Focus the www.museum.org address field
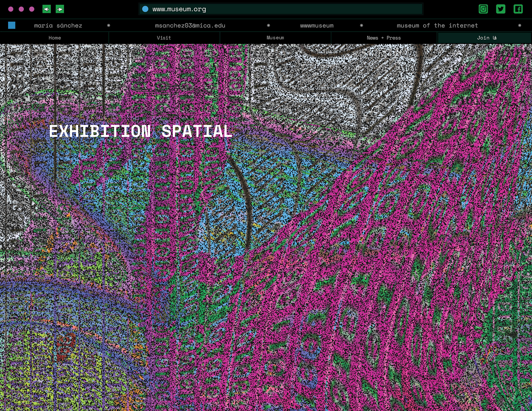Image resolution: width=532 pixels, height=411 pixels. coord(281,9)
